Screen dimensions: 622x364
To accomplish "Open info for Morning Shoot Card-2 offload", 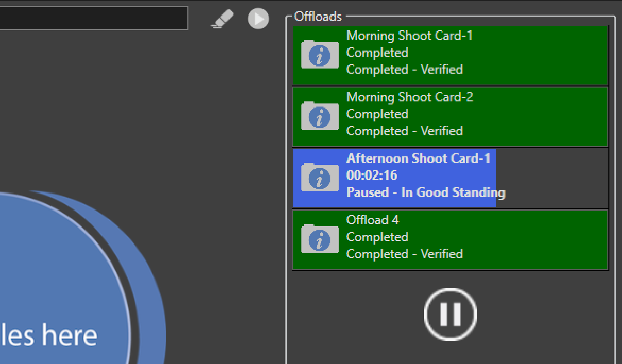I will (319, 116).
